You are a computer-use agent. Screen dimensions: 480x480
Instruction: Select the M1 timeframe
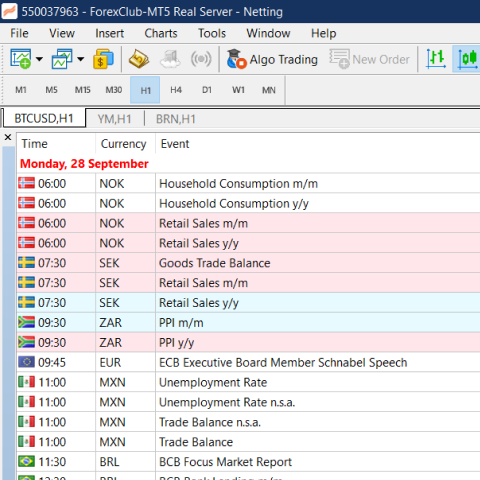pyautogui.click(x=21, y=90)
